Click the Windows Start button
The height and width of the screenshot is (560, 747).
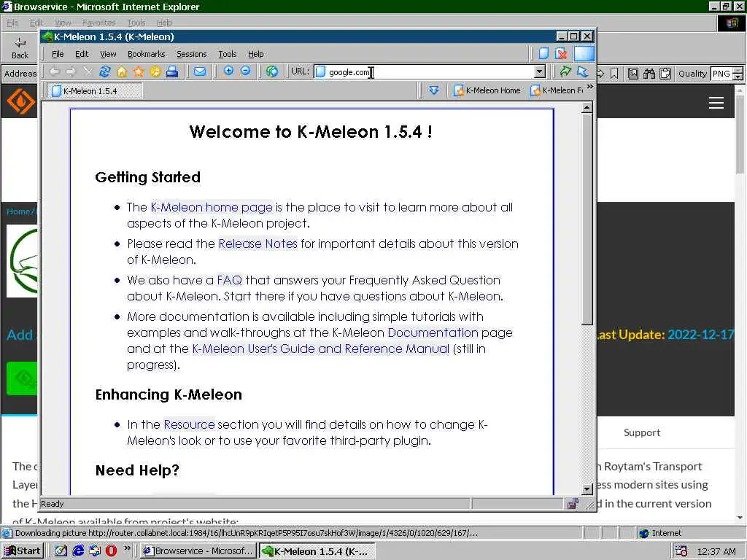tap(23, 551)
